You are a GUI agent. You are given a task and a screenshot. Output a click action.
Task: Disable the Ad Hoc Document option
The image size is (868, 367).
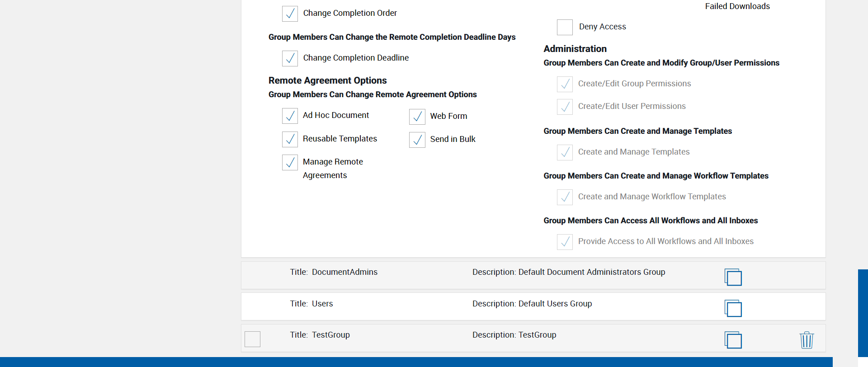pyautogui.click(x=290, y=116)
